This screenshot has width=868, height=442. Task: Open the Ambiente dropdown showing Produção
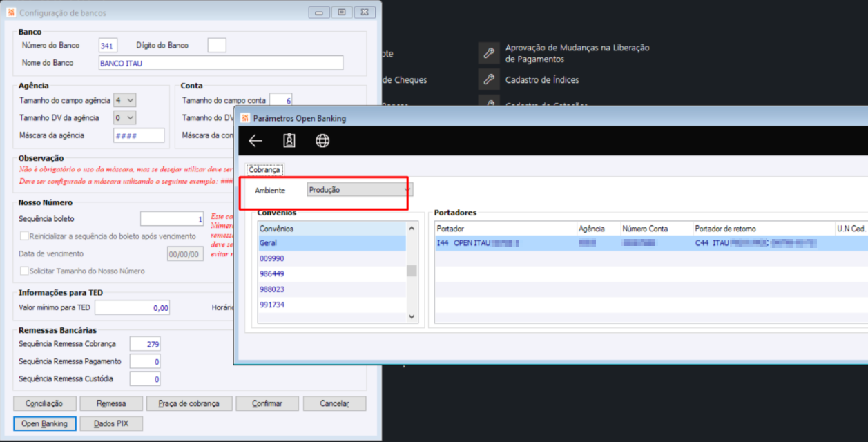pyautogui.click(x=359, y=190)
